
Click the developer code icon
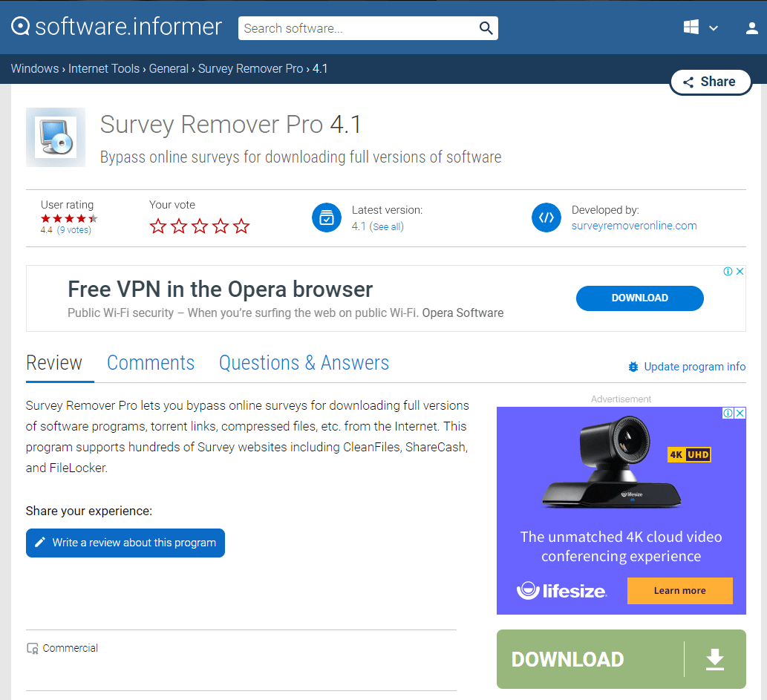click(546, 217)
